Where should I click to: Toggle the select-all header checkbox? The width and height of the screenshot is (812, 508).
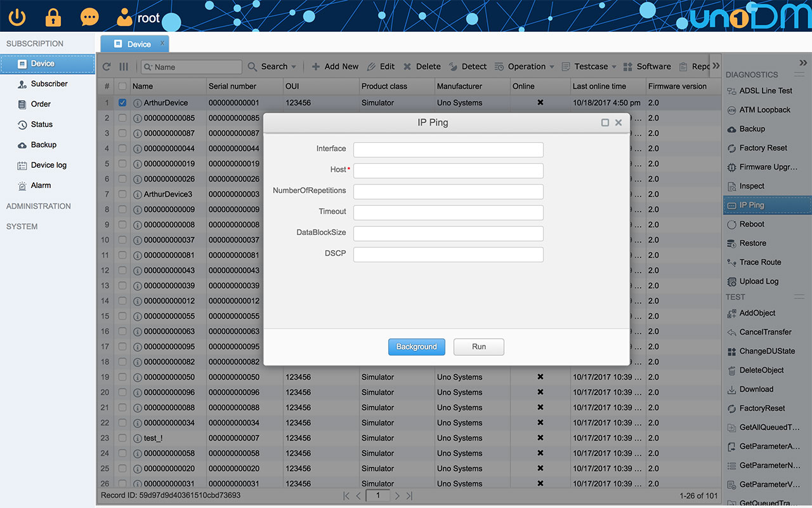point(122,86)
